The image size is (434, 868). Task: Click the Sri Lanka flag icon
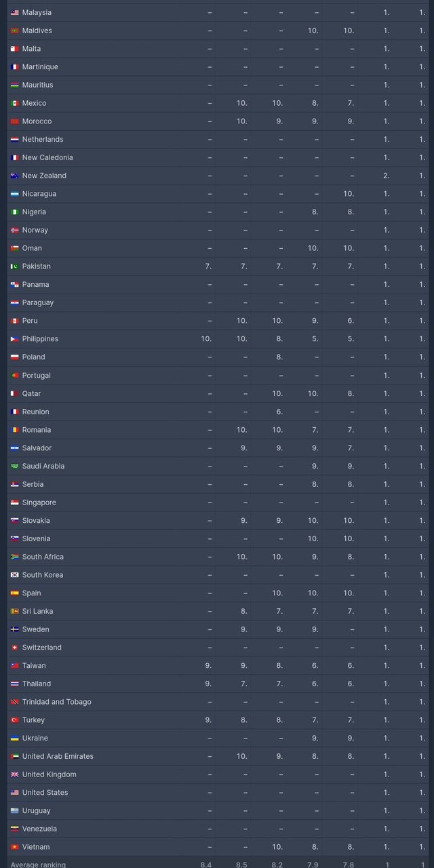14,612
